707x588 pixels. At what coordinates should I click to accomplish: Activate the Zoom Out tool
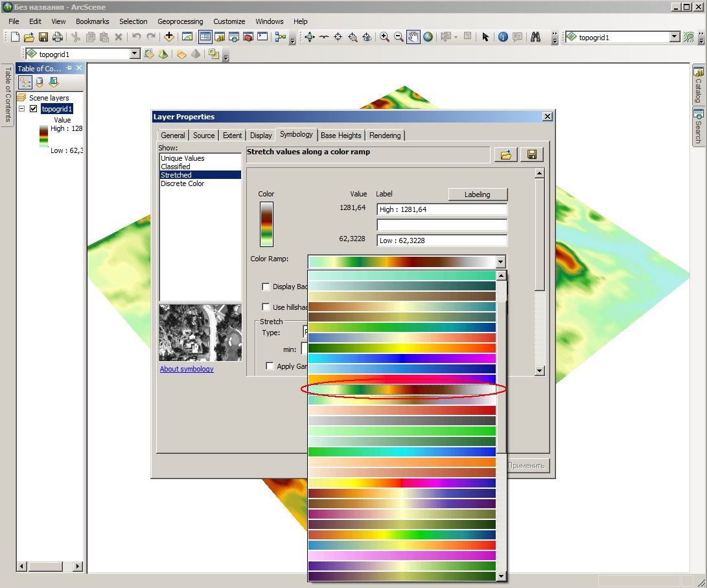pos(399,37)
